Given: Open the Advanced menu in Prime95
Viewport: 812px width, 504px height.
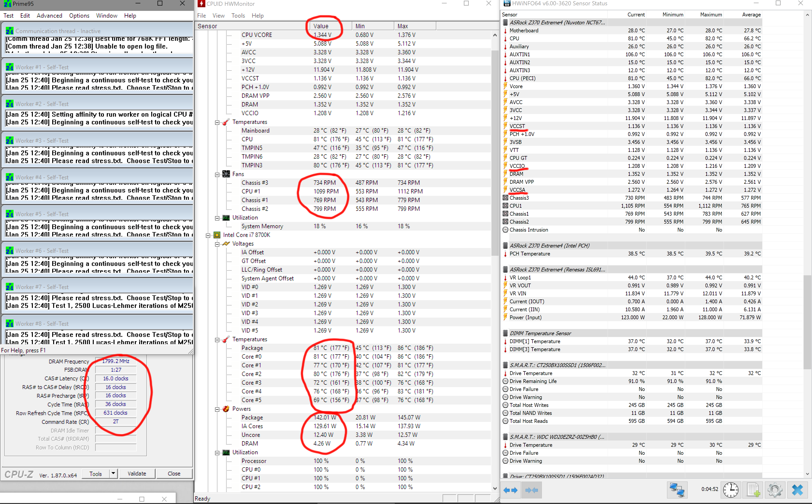Looking at the screenshot, I should 49,16.
